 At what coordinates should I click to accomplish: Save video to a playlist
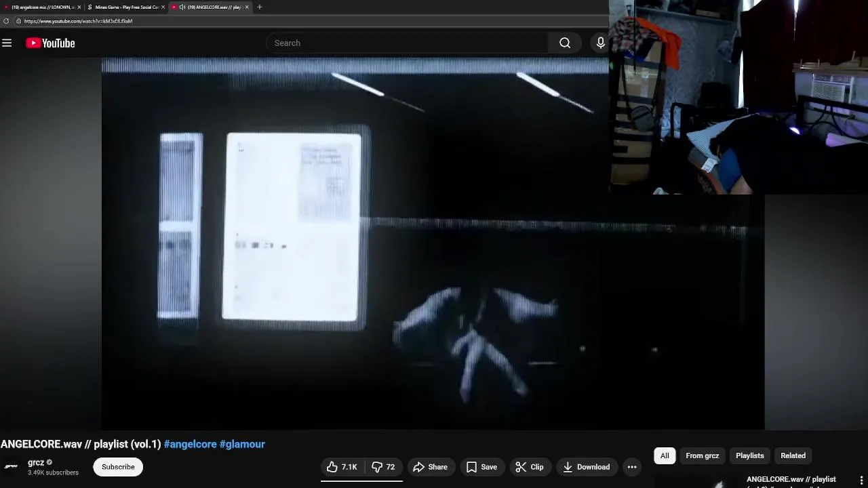coord(481,467)
